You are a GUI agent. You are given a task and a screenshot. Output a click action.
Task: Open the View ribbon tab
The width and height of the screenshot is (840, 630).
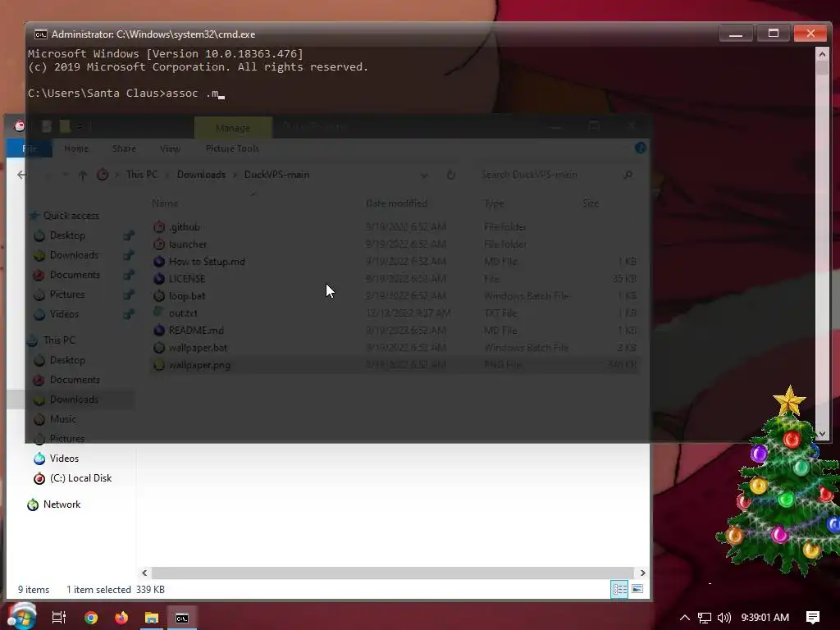point(170,148)
